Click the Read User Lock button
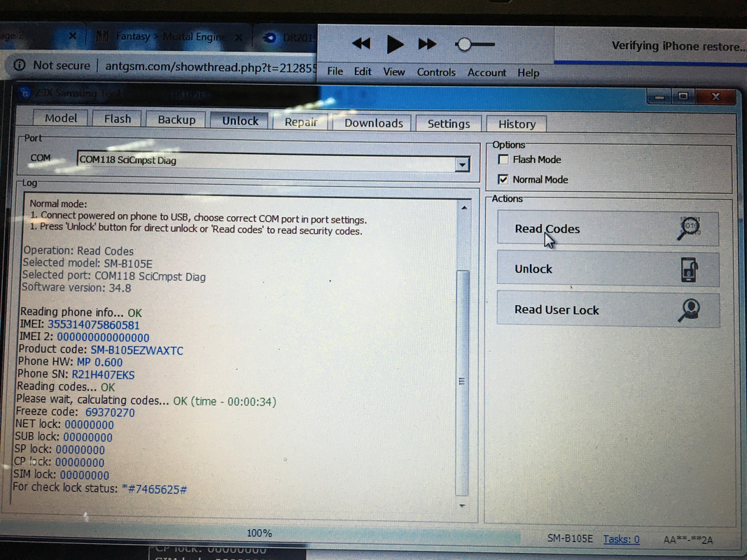 point(608,309)
